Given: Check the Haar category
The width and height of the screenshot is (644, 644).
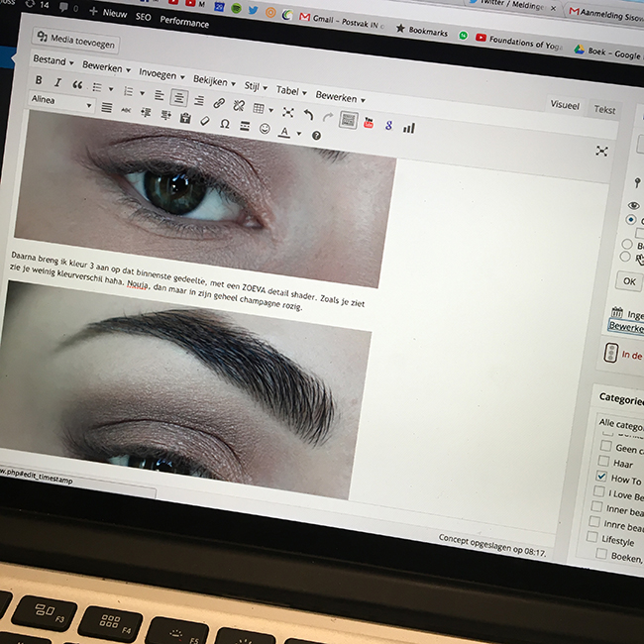Looking at the screenshot, I should [603, 461].
